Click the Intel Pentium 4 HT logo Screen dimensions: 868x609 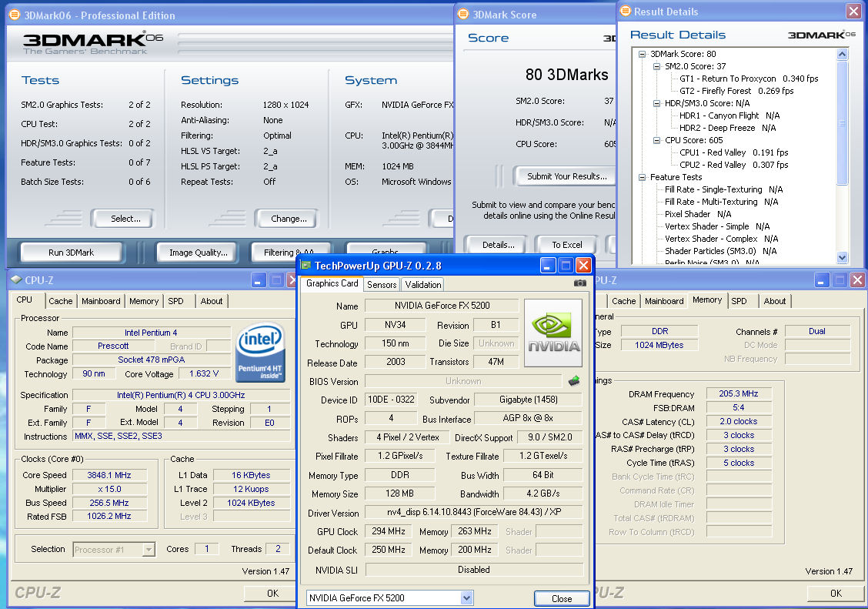tap(260, 352)
